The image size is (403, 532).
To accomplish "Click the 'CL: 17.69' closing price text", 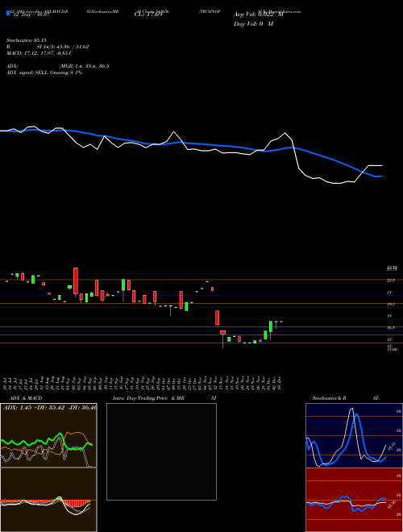I will (x=148, y=15).
